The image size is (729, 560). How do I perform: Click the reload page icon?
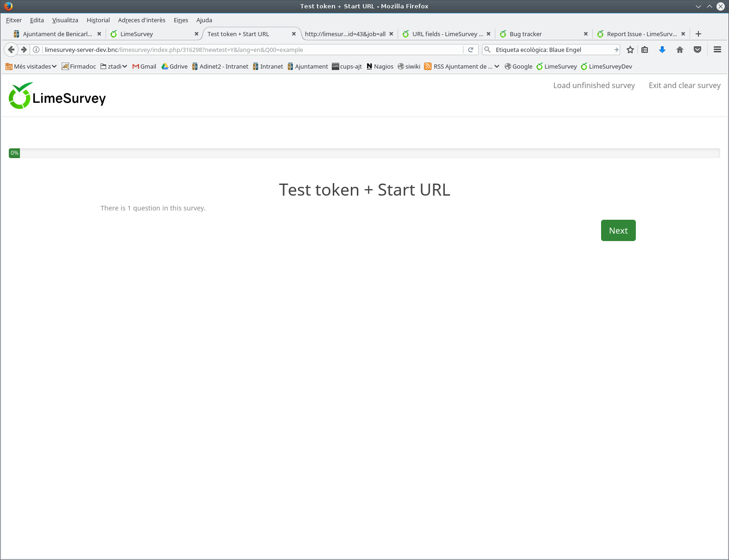coord(470,50)
